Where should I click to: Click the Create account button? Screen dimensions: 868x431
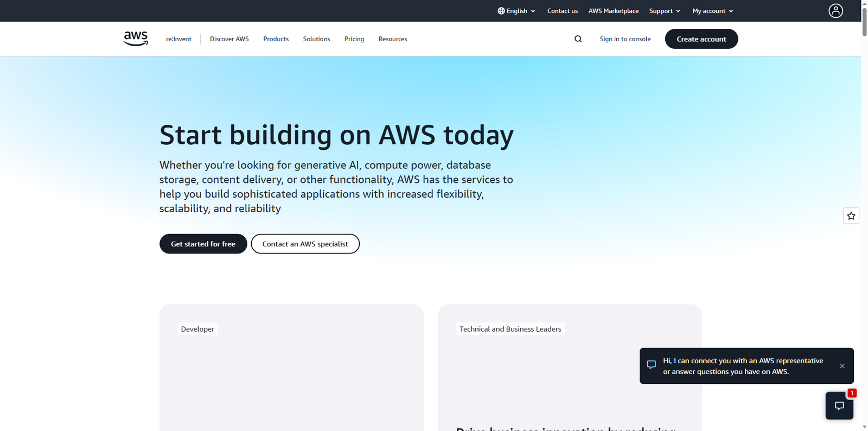click(x=701, y=39)
